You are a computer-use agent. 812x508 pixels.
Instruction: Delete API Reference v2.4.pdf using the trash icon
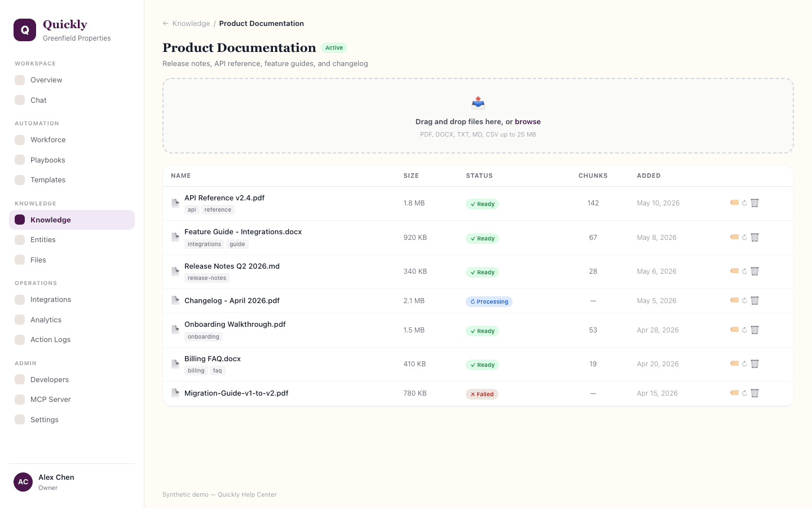coord(755,203)
